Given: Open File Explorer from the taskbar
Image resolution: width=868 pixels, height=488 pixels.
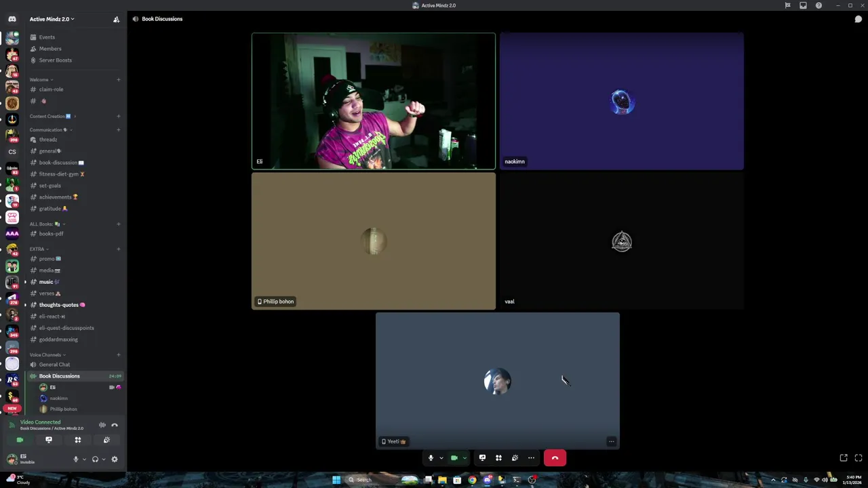Looking at the screenshot, I should tap(442, 480).
